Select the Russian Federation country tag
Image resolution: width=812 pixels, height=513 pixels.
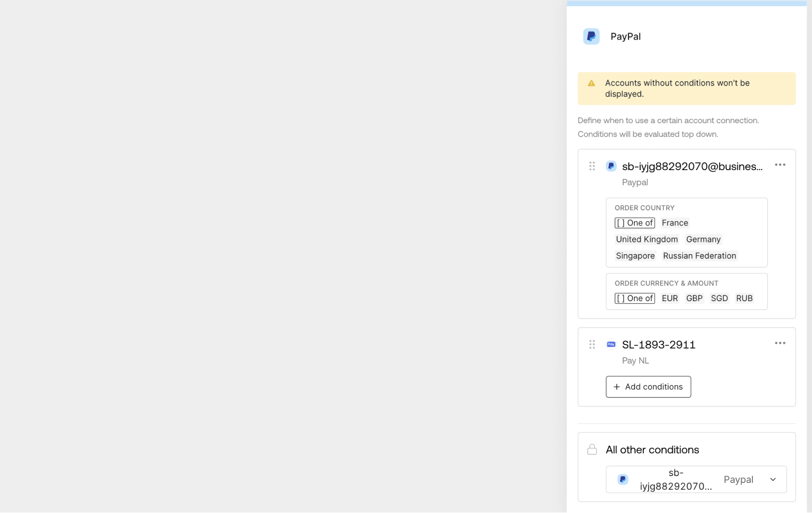click(x=699, y=256)
